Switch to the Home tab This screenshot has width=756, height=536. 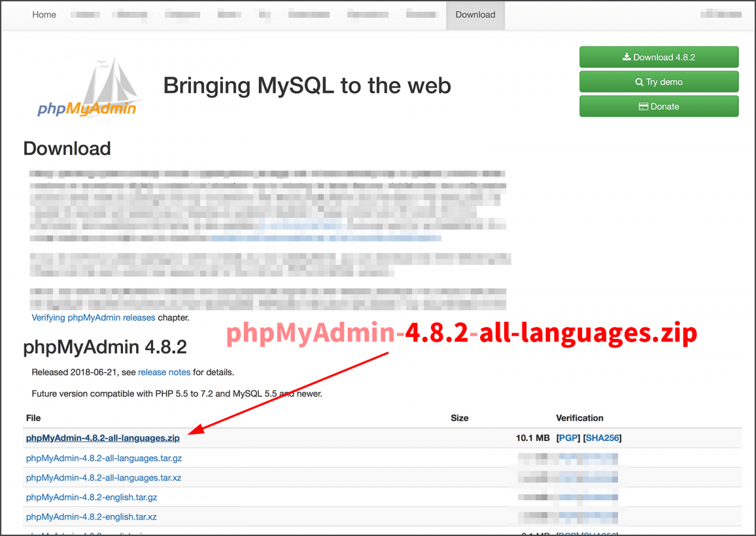43,14
